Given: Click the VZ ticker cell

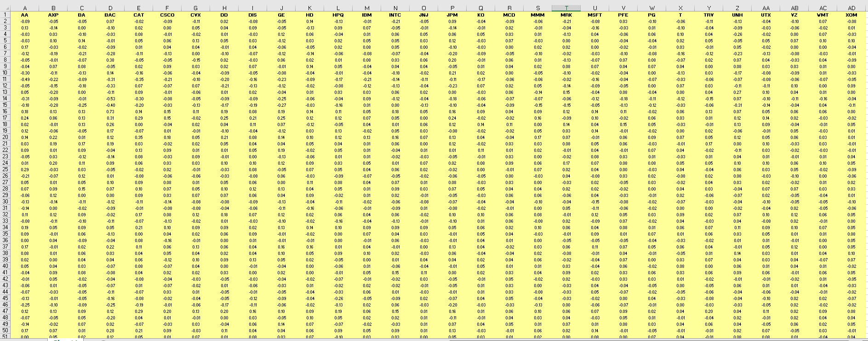Looking at the screenshot, I should pos(794,15).
